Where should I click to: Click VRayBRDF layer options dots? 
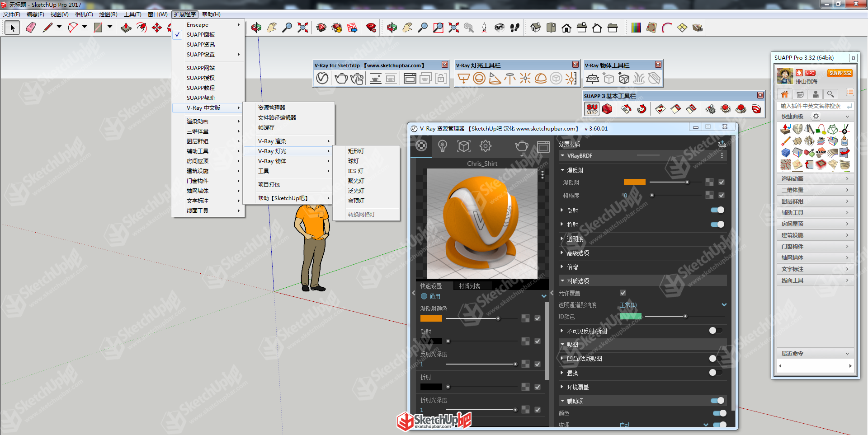[x=722, y=155]
